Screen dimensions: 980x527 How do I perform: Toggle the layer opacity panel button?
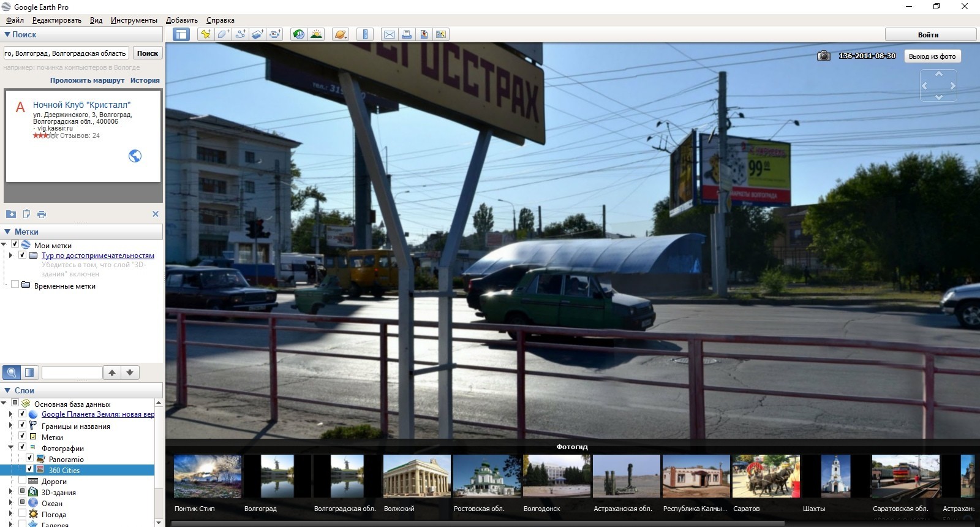29,372
